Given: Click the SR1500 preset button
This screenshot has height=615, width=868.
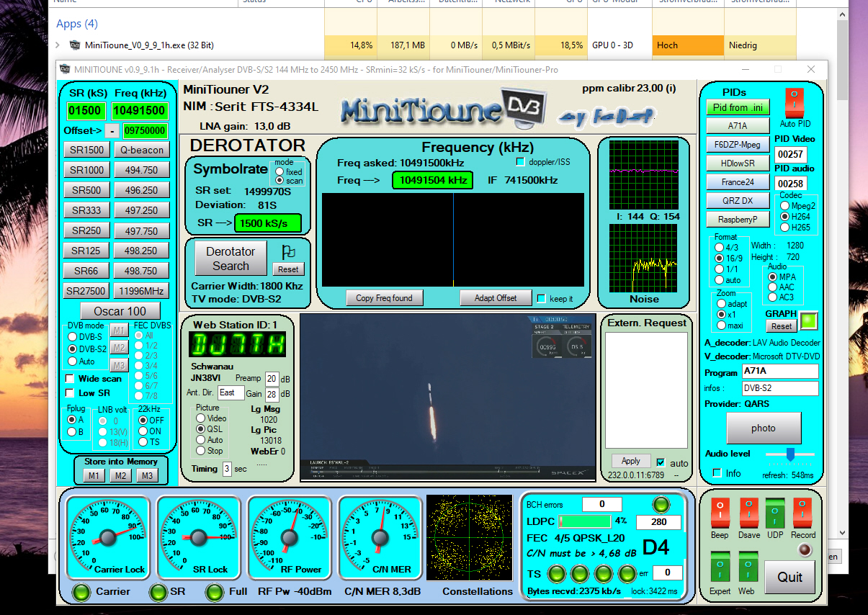Looking at the screenshot, I should coord(86,150).
